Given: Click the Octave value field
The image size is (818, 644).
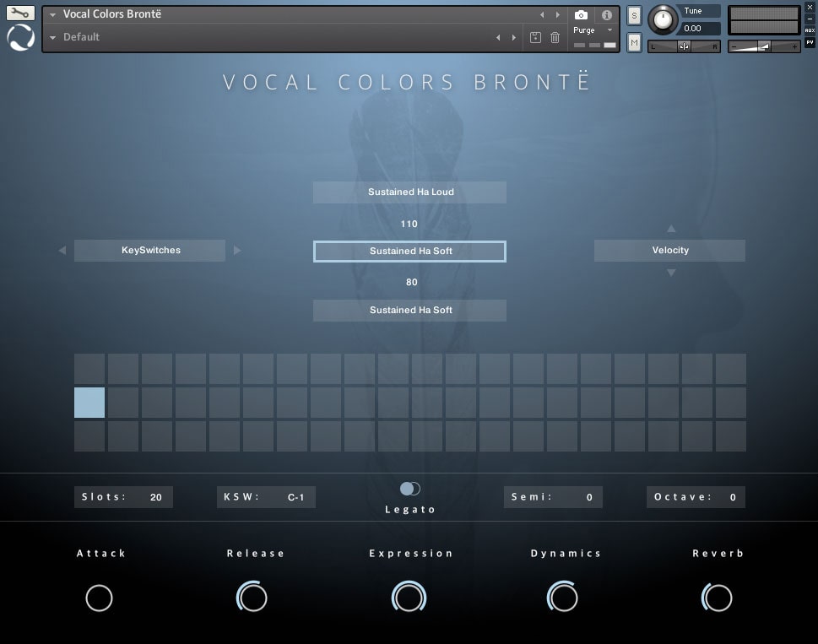Looking at the screenshot, I should (696, 497).
